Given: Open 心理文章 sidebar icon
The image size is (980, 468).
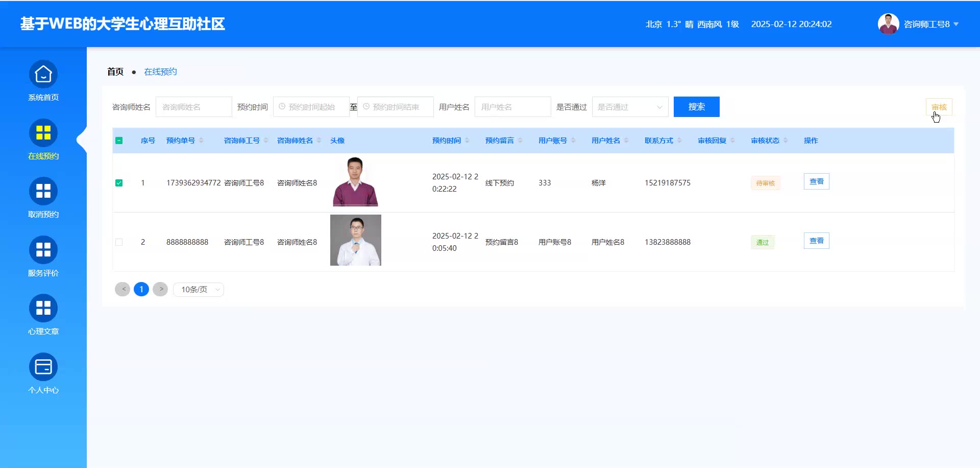Looking at the screenshot, I should [x=43, y=309].
